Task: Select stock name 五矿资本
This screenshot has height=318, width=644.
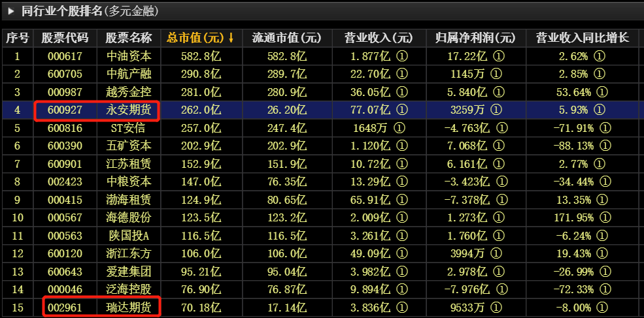Action: [x=129, y=146]
